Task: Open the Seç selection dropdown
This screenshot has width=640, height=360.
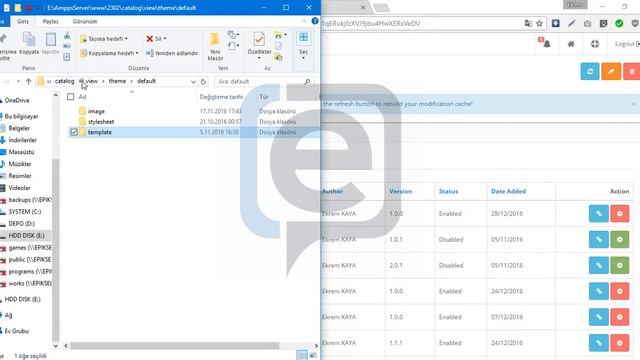Action: [x=303, y=45]
